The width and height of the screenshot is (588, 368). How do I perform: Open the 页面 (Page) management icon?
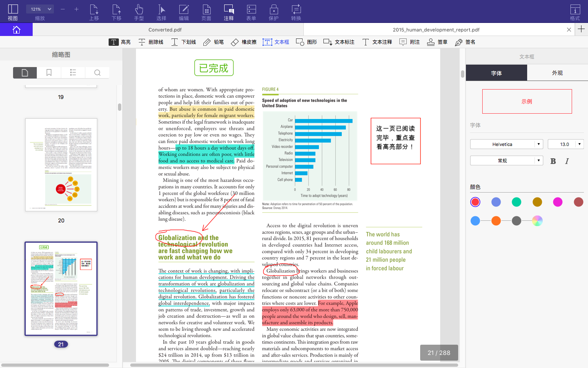point(206,12)
